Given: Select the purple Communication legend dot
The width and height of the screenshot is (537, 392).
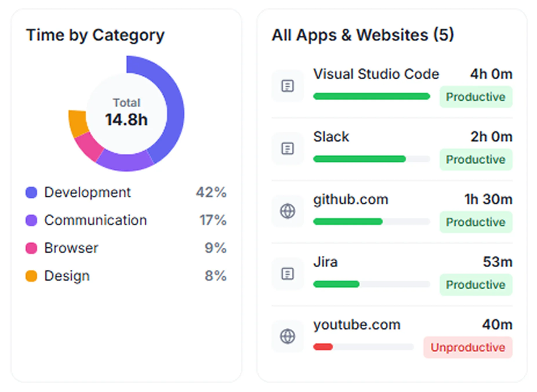Looking at the screenshot, I should 31,220.
